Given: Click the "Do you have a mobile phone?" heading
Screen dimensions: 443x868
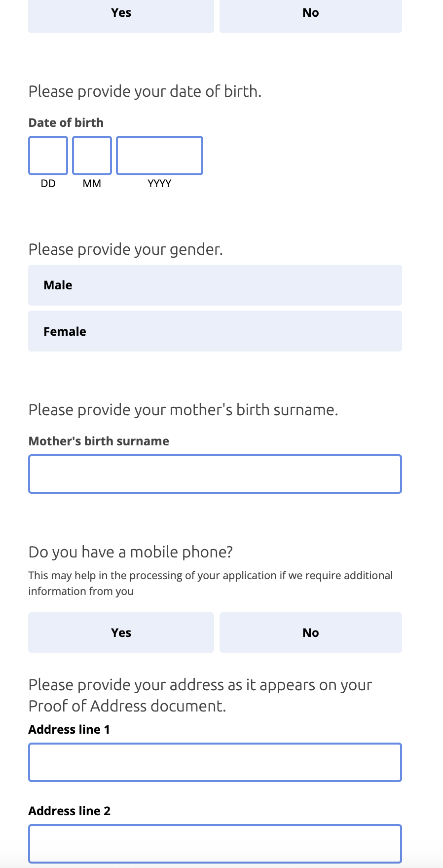Looking at the screenshot, I should point(130,552).
